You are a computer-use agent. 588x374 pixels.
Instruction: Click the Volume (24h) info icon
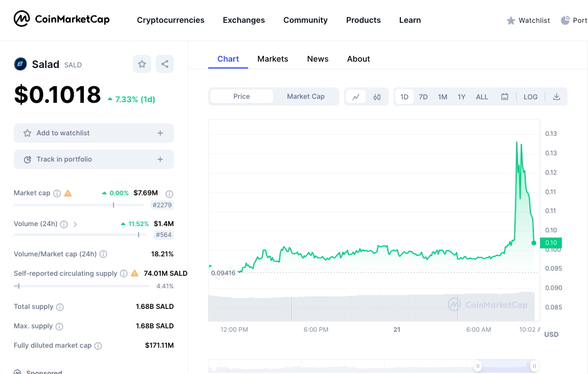(64, 224)
